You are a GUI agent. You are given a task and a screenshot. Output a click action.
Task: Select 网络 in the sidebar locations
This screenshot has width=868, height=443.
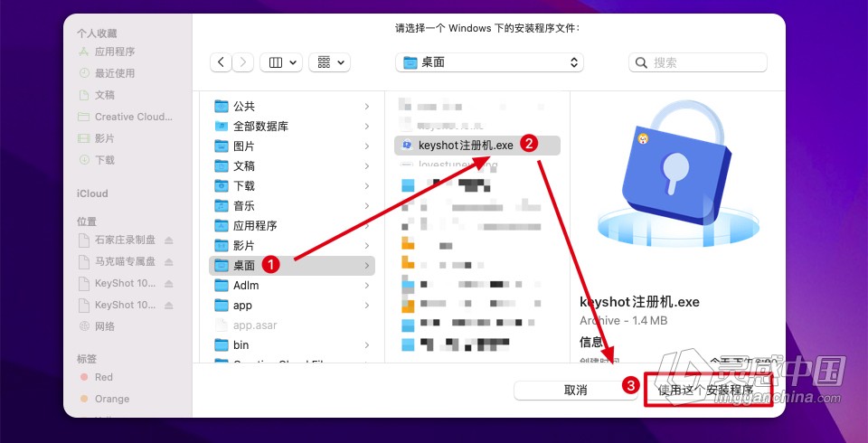pos(97,326)
